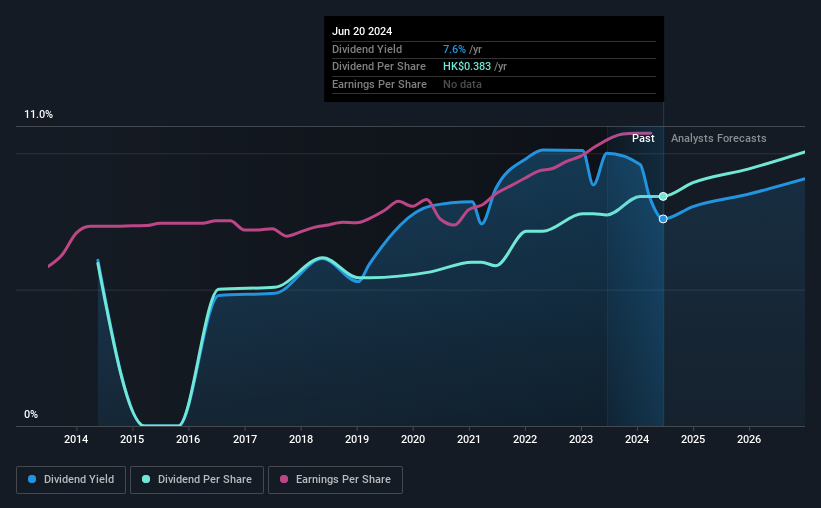The image size is (821, 508).
Task: Click the 2020 x-axis label
Action: pyautogui.click(x=413, y=439)
